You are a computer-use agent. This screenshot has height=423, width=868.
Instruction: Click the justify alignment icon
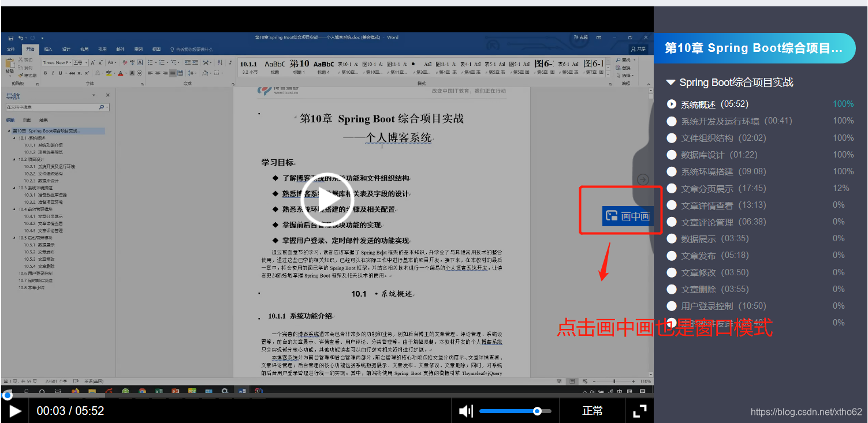pos(173,73)
